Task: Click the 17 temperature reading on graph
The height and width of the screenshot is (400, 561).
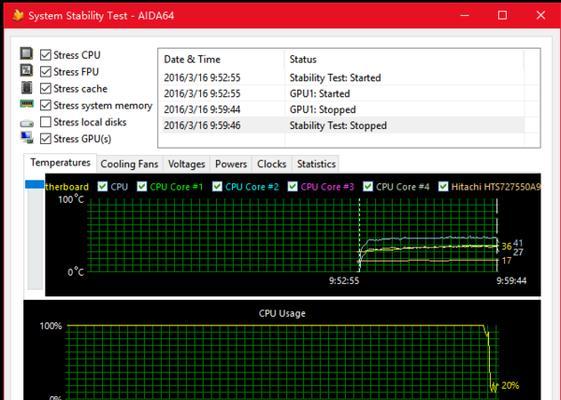Action: pos(506,260)
